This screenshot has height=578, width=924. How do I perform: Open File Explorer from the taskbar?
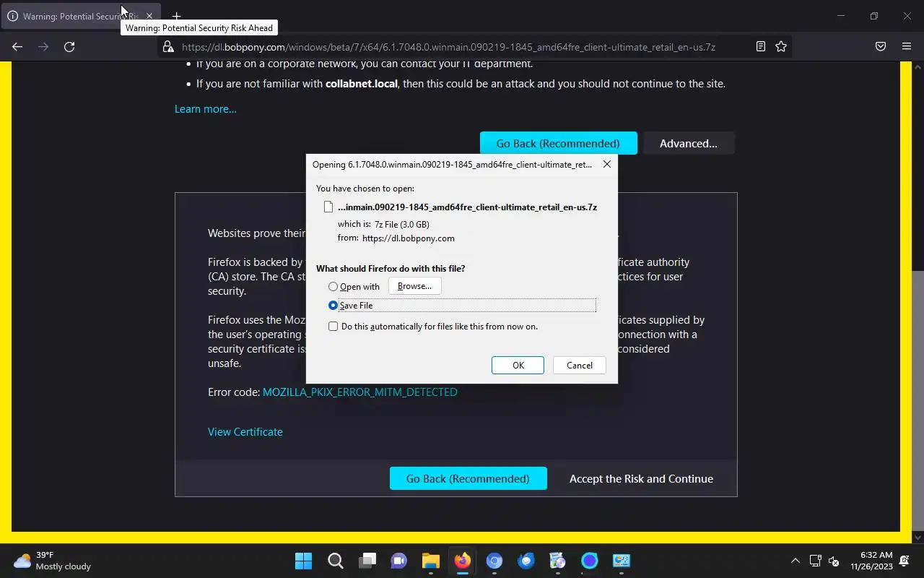click(431, 561)
